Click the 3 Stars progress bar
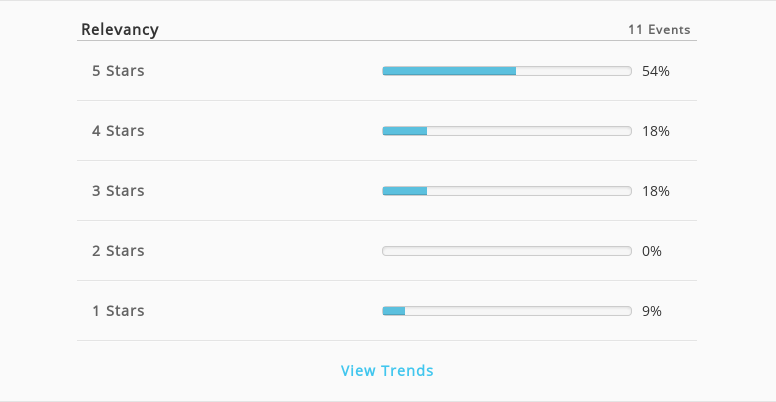 pos(507,191)
